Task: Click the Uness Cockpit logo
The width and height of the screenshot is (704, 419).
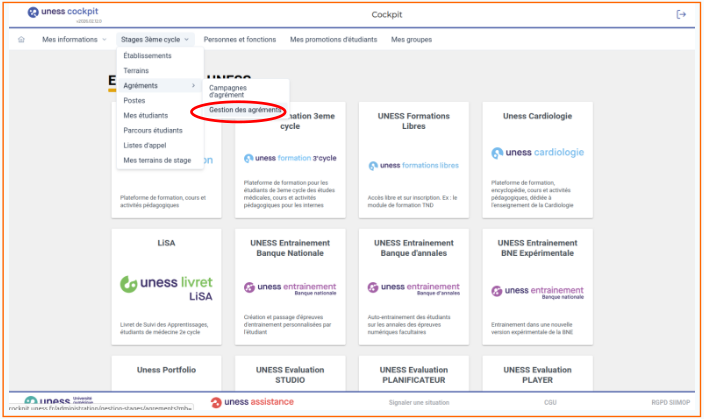Action: pyautogui.click(x=64, y=14)
